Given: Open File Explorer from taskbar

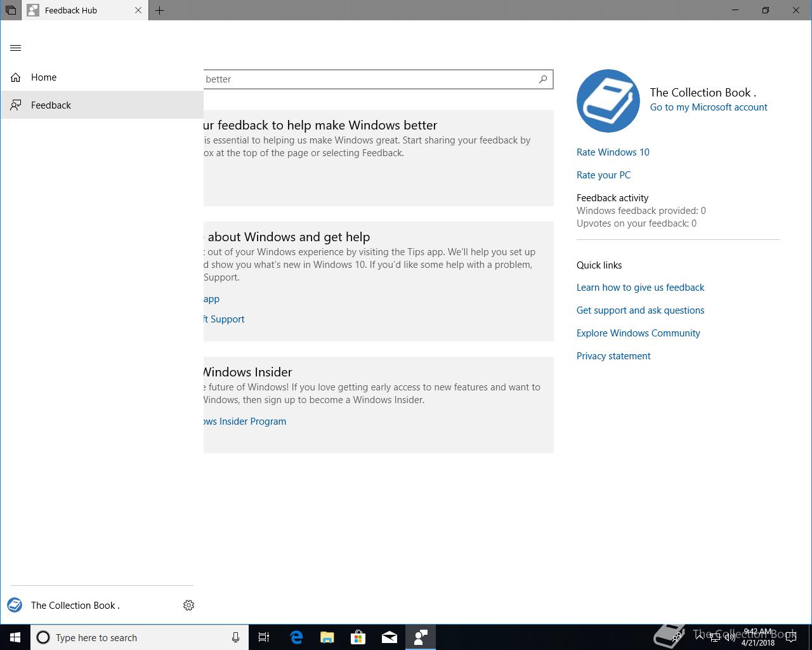Looking at the screenshot, I should [x=327, y=637].
